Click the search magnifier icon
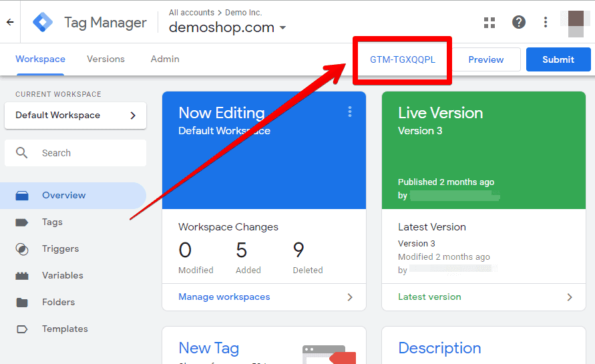595x364 pixels. pos(21,153)
